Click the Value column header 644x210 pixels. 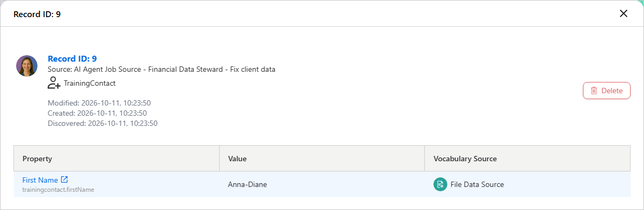click(x=322, y=159)
